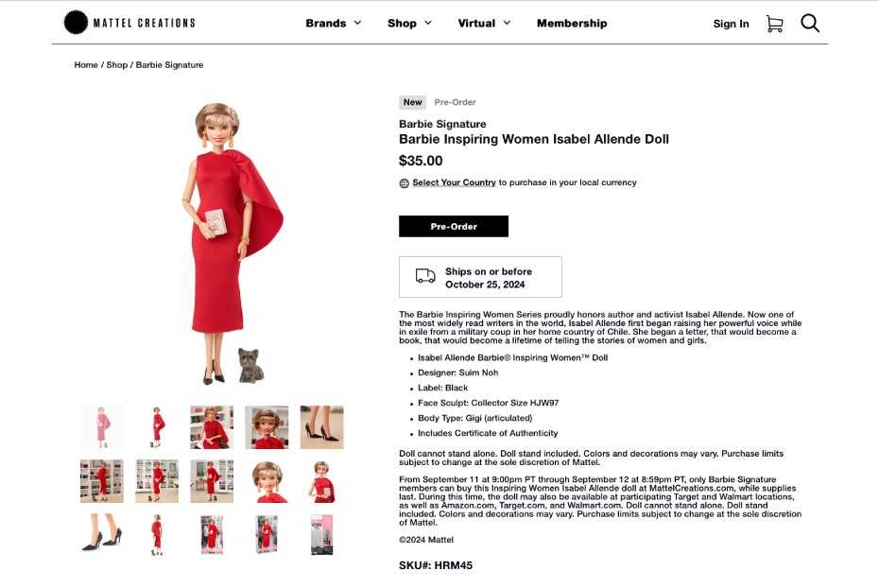Click the delivery truck shipping icon
Viewport: 879px width, 588px height.
(x=425, y=276)
